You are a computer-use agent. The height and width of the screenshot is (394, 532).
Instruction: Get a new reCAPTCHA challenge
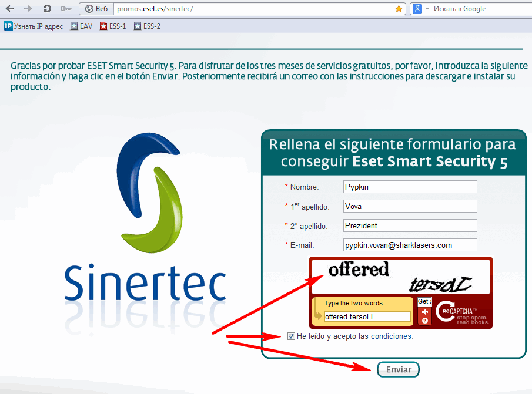click(425, 301)
